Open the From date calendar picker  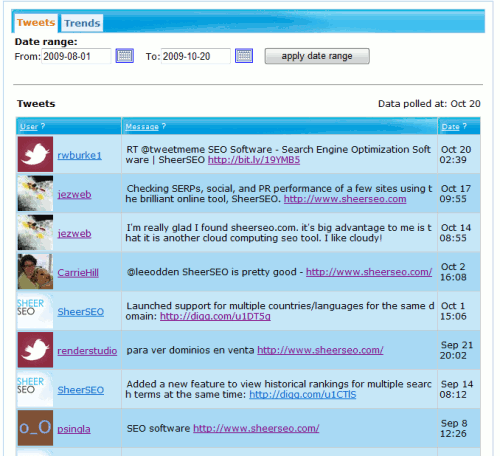point(125,56)
